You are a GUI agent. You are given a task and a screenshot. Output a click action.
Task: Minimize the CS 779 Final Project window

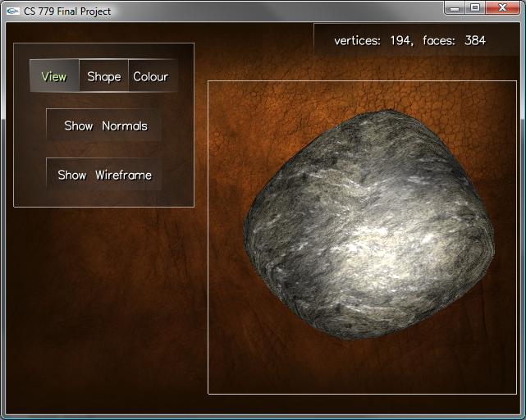click(x=455, y=8)
